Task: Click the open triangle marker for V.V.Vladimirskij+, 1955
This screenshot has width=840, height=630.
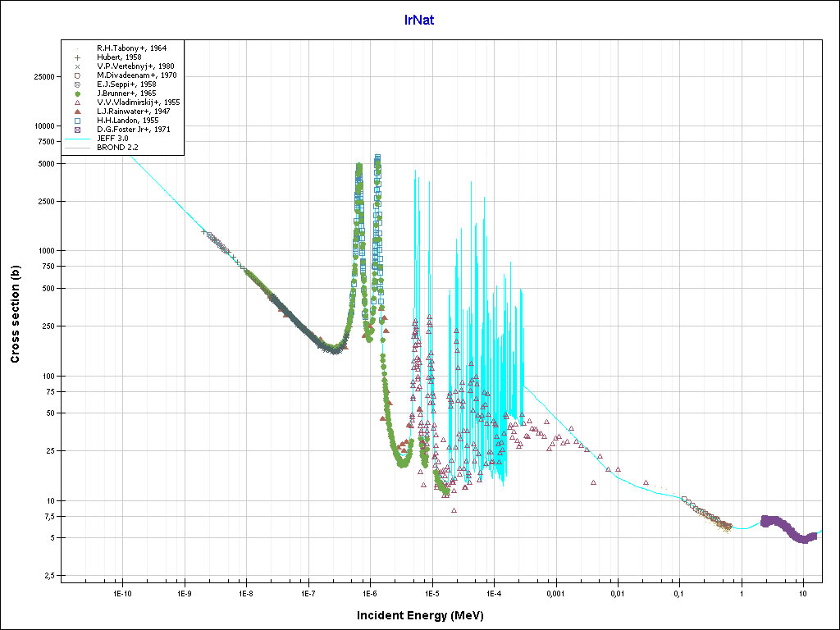Action: 77,103
